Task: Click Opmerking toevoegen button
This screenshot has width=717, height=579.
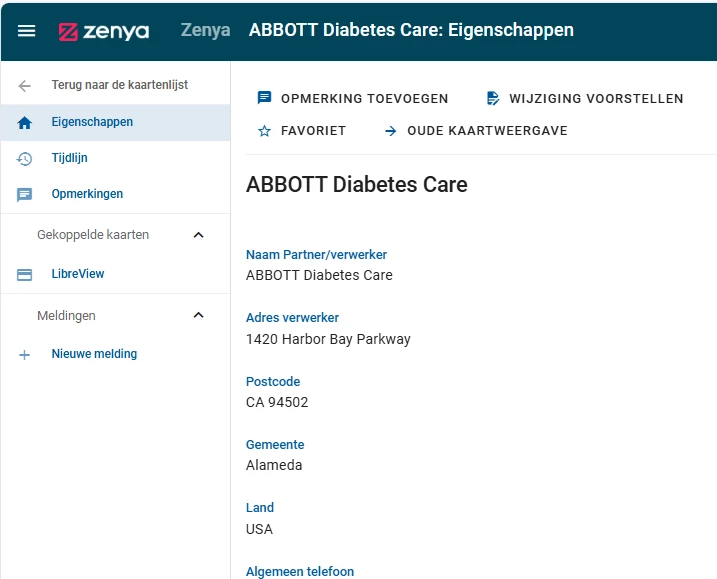Action: click(353, 98)
